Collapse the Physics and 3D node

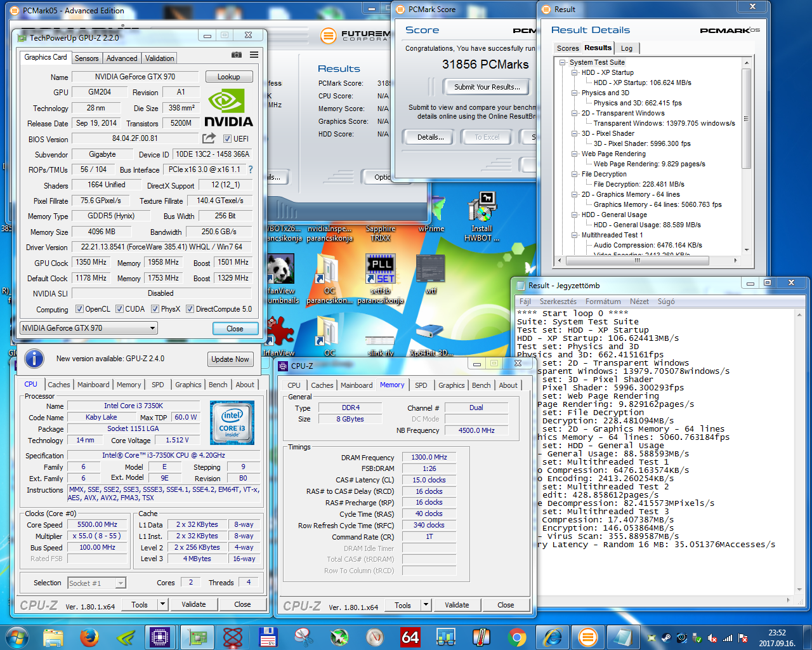click(x=575, y=93)
